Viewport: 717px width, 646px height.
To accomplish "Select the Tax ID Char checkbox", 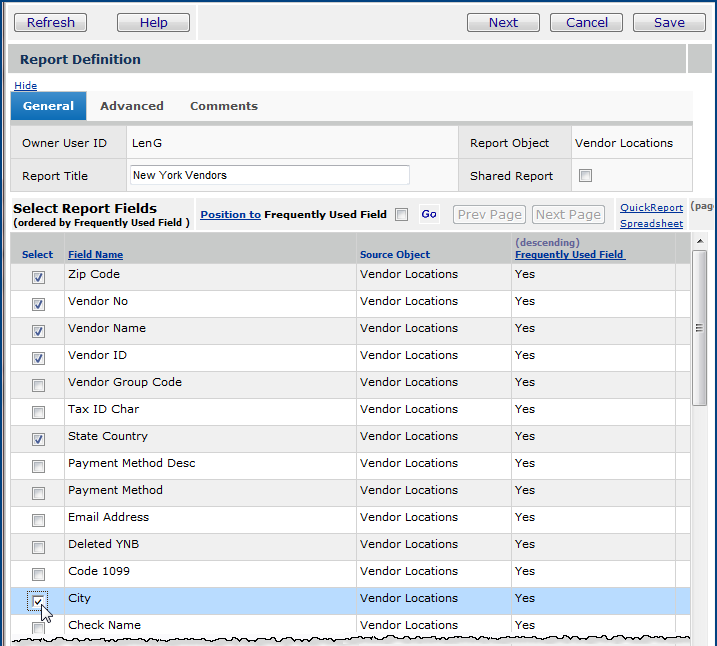I will point(38,412).
